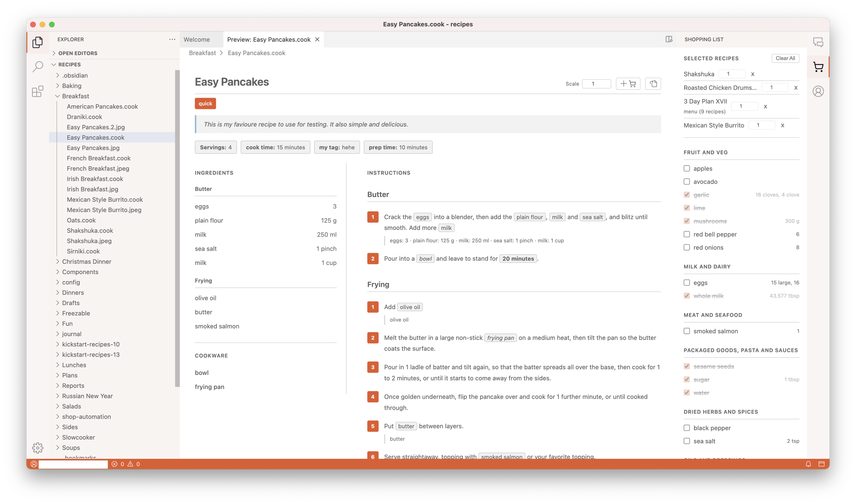
Task: Open the Settings gear at bottom left
Action: 38,448
